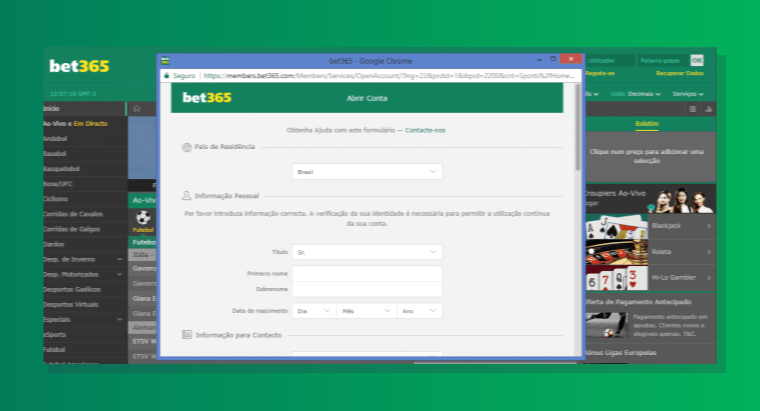Viewport: 760px width, 411px height.
Task: Click the Palavra-passe password field
Action: [x=663, y=61]
